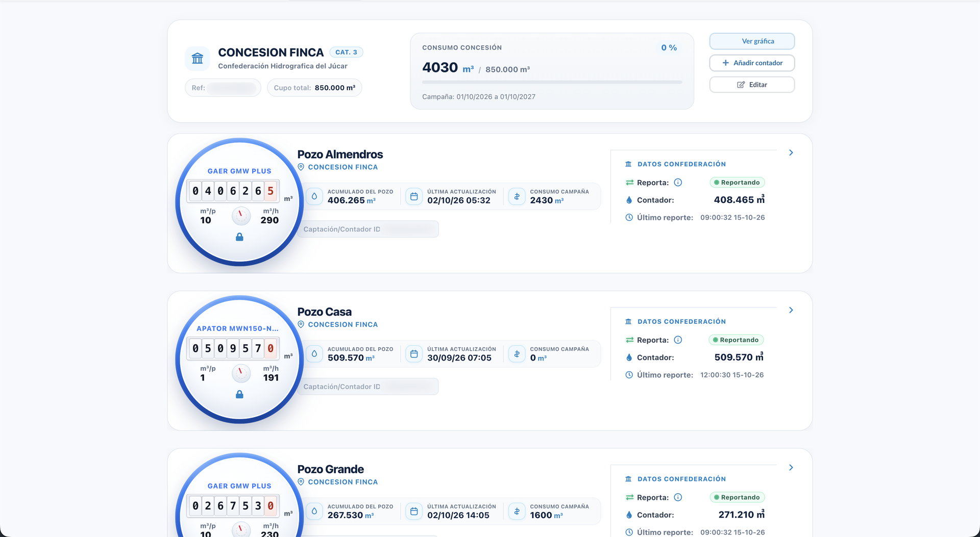Select Pozo Almendros title
The height and width of the screenshot is (537, 980).
340,155
